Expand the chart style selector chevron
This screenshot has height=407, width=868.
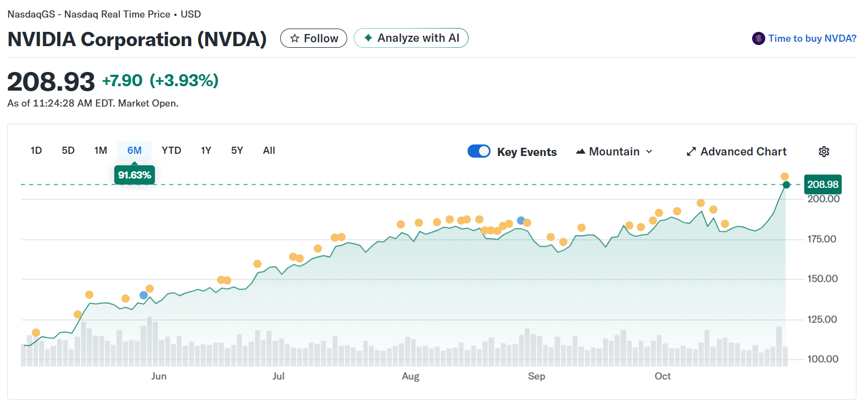point(651,152)
